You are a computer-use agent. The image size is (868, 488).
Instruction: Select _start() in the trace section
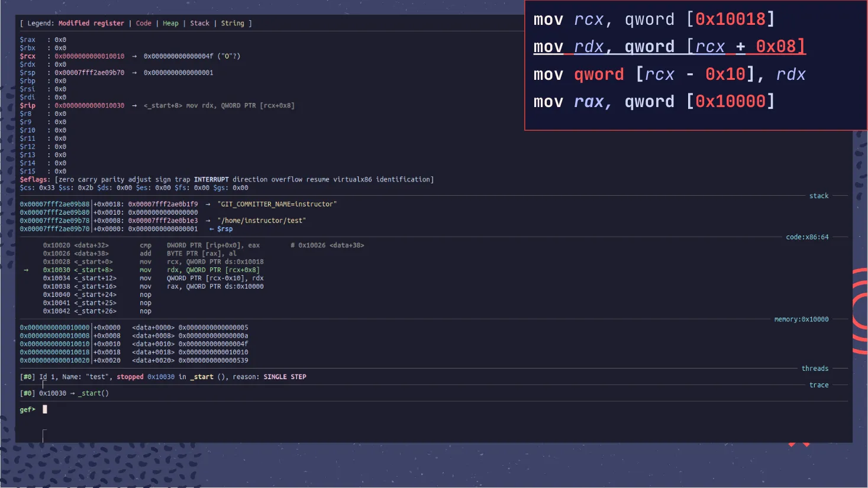pos(94,393)
